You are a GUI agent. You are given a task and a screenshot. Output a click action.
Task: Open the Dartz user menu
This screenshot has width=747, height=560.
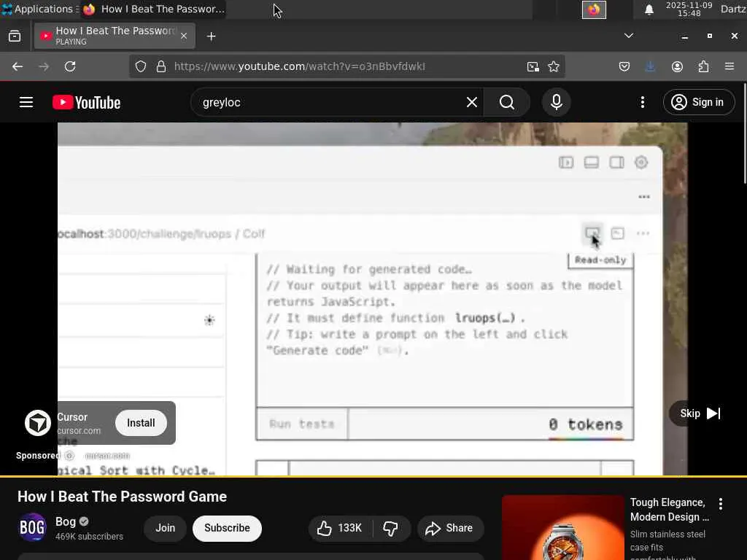point(734,9)
